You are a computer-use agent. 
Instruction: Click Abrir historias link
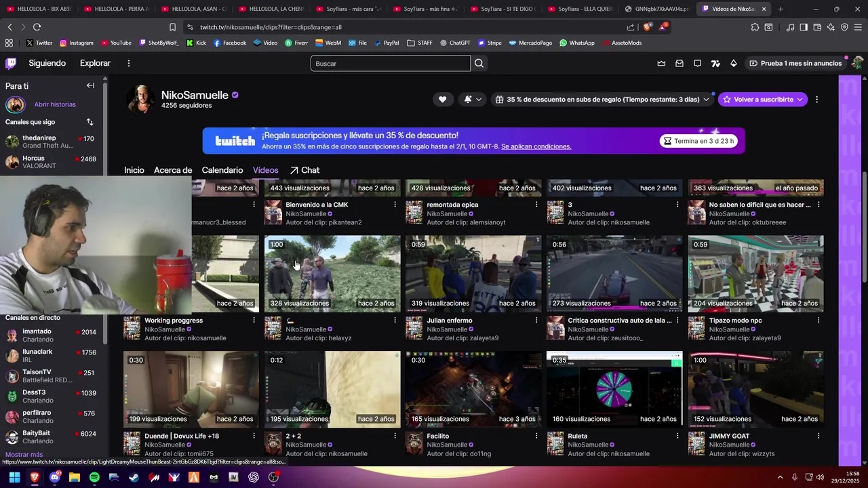(x=55, y=104)
